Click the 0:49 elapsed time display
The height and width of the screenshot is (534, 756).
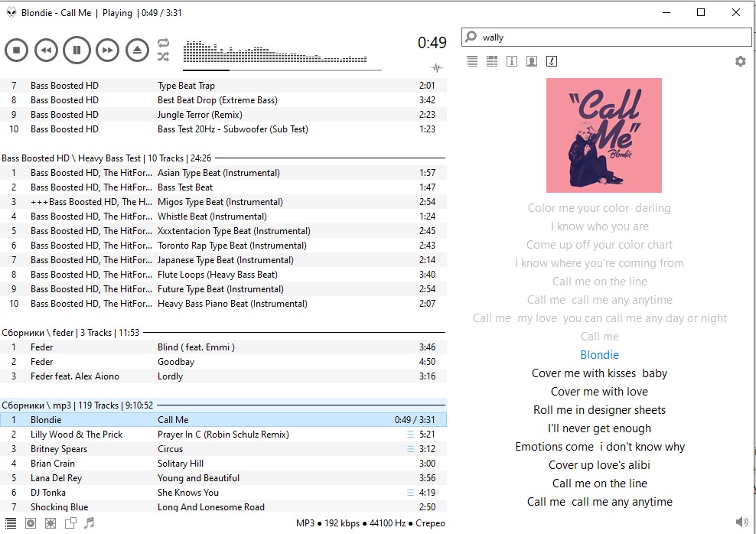pos(432,43)
